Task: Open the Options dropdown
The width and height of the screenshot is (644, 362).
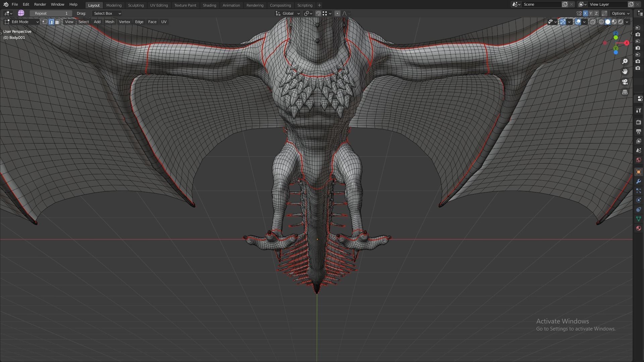Action: [x=621, y=13]
